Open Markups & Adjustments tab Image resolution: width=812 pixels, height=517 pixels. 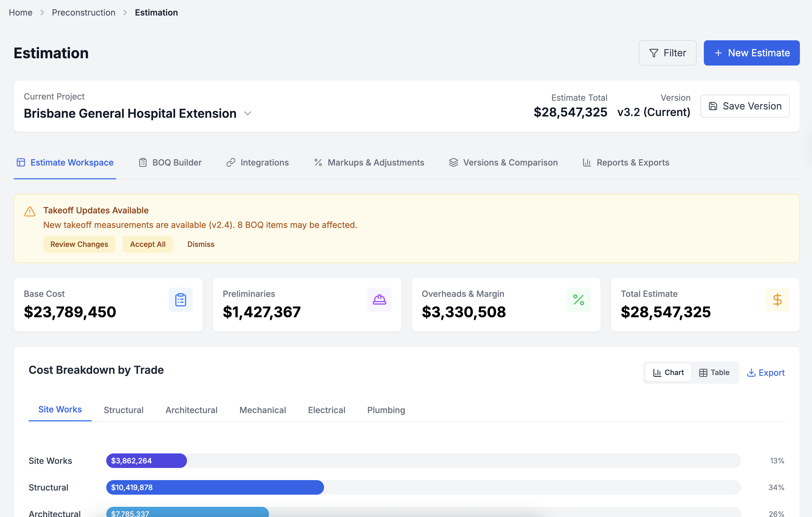[x=369, y=162]
